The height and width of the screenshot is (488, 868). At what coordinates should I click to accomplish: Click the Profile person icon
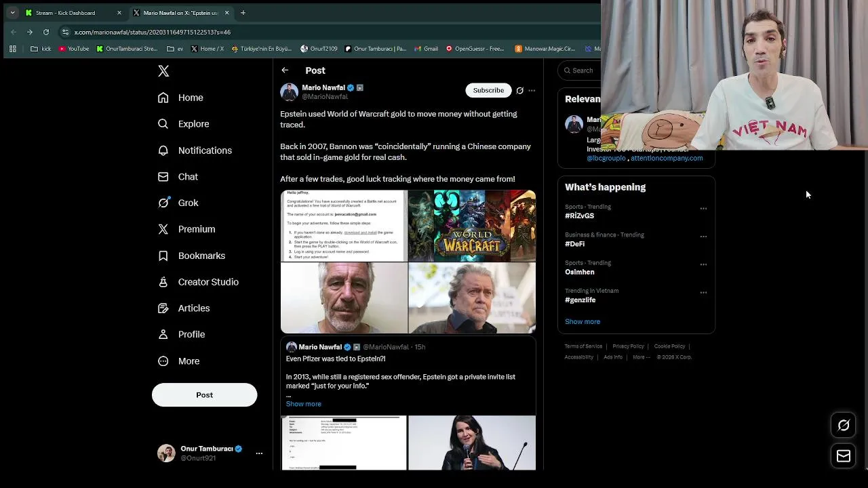(x=163, y=334)
